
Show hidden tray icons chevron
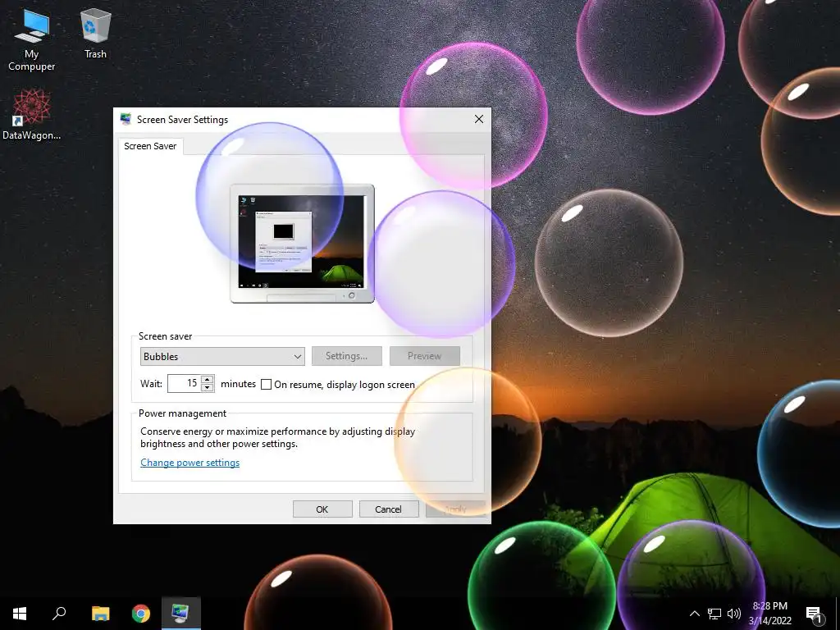click(694, 614)
